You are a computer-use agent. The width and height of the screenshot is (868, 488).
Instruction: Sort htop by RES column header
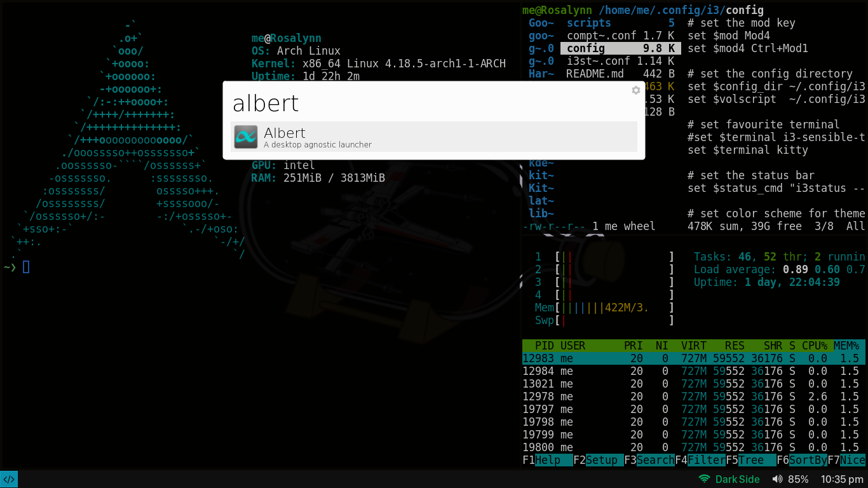(735, 346)
